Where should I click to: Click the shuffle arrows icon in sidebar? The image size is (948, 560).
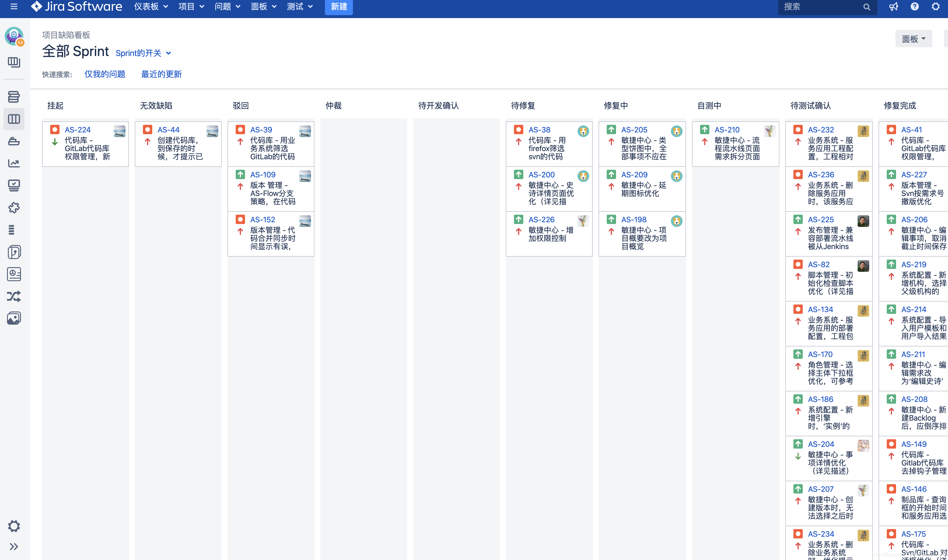tap(14, 296)
